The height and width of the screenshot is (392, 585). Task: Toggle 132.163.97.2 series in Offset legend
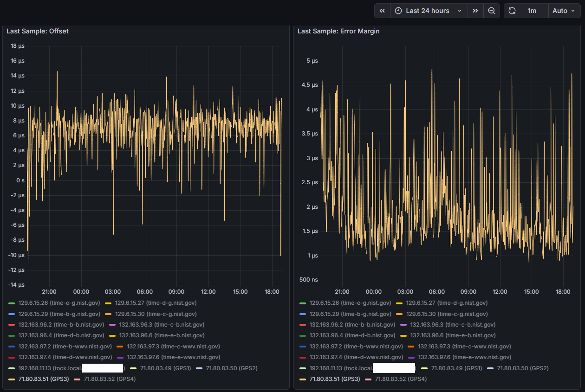(65, 346)
